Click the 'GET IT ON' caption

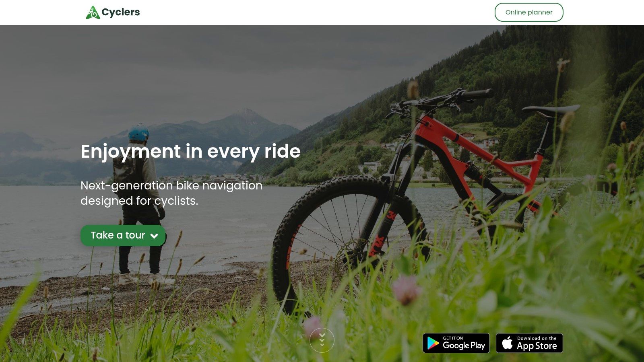tap(453, 338)
